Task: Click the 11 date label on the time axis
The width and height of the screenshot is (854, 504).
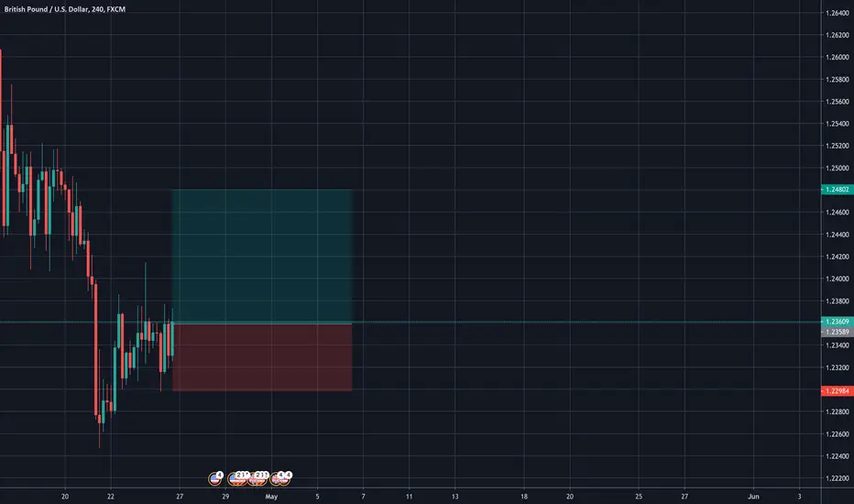Action: point(409,497)
